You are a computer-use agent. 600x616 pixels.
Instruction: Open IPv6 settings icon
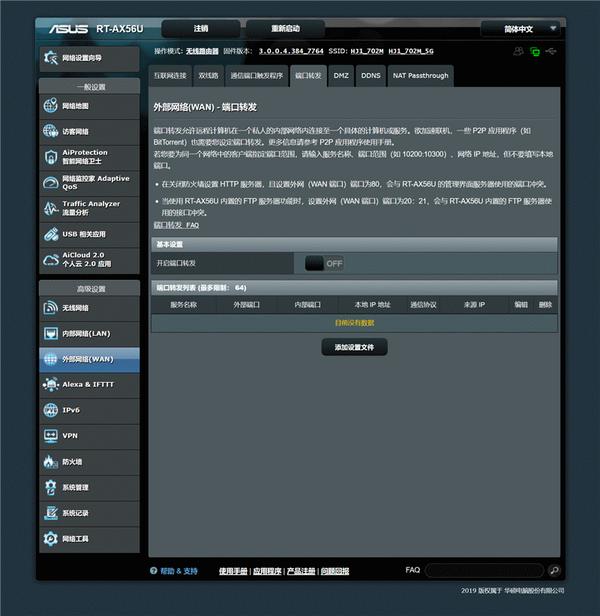point(51,410)
